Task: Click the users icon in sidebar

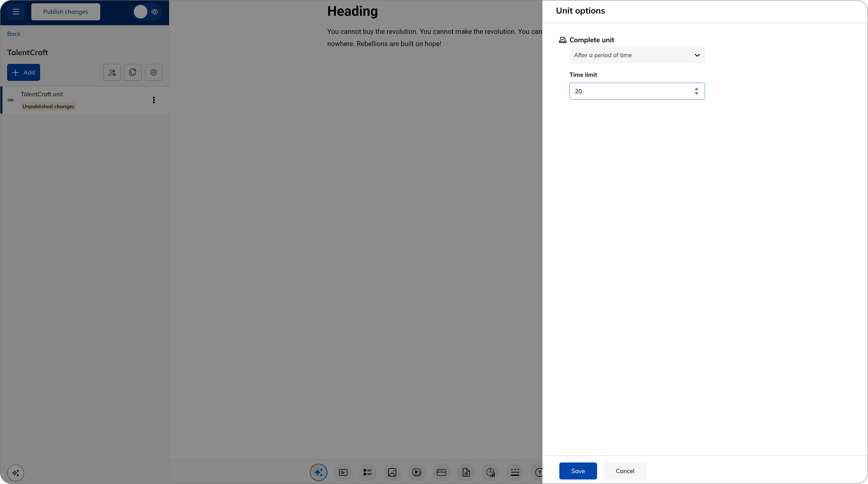Action: [x=112, y=72]
